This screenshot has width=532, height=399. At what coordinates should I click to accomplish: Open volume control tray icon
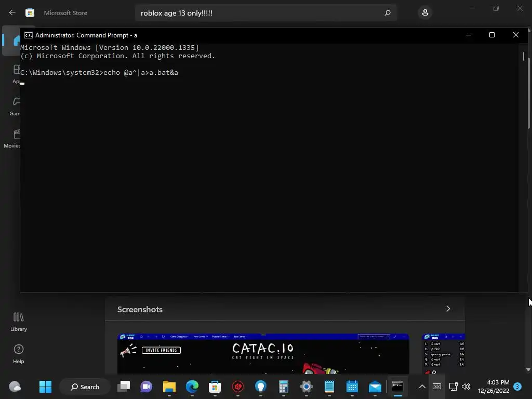[466, 387]
